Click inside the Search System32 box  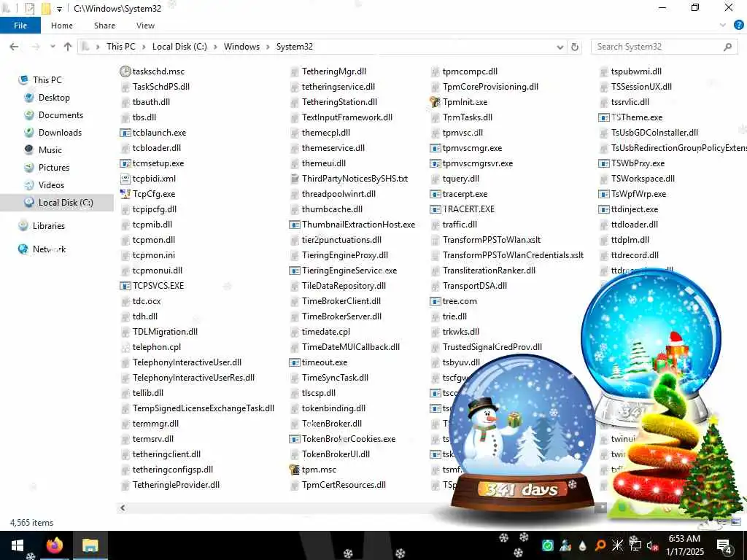(664, 47)
